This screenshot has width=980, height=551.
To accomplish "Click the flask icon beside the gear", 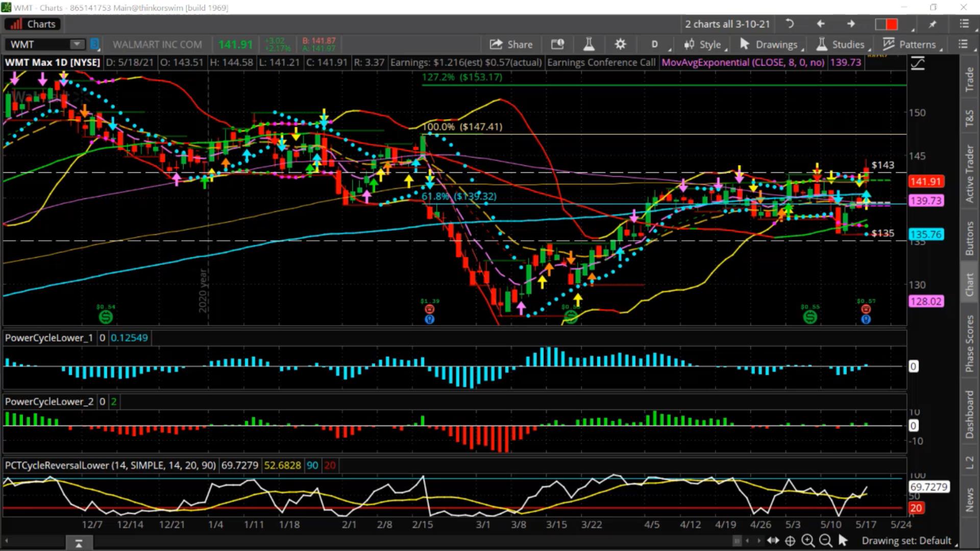I will coord(589,44).
